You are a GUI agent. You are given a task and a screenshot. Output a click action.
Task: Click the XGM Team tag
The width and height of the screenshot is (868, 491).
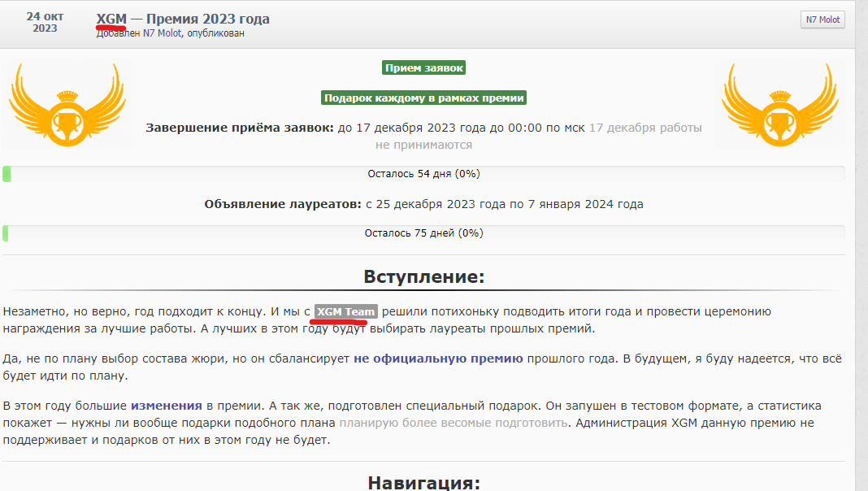346,311
